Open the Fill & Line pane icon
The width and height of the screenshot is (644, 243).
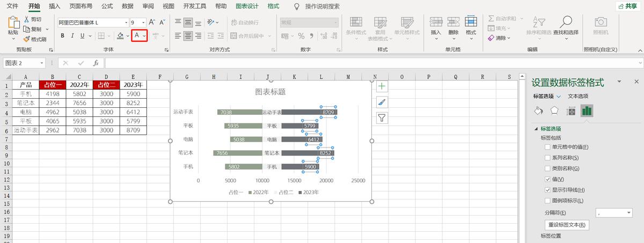click(x=538, y=111)
